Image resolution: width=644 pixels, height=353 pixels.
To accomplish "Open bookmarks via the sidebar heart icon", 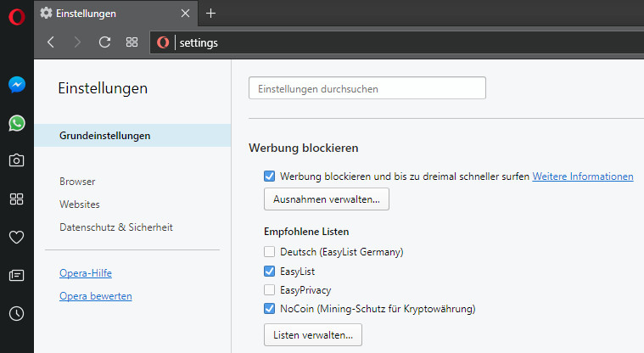I will (x=16, y=237).
